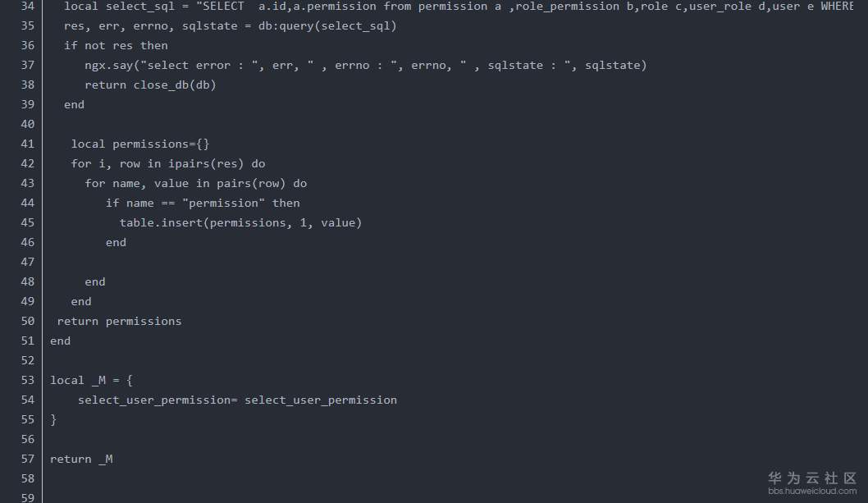The image size is (868, 503).
Task: Click the "if not res then" line
Action: [116, 45]
